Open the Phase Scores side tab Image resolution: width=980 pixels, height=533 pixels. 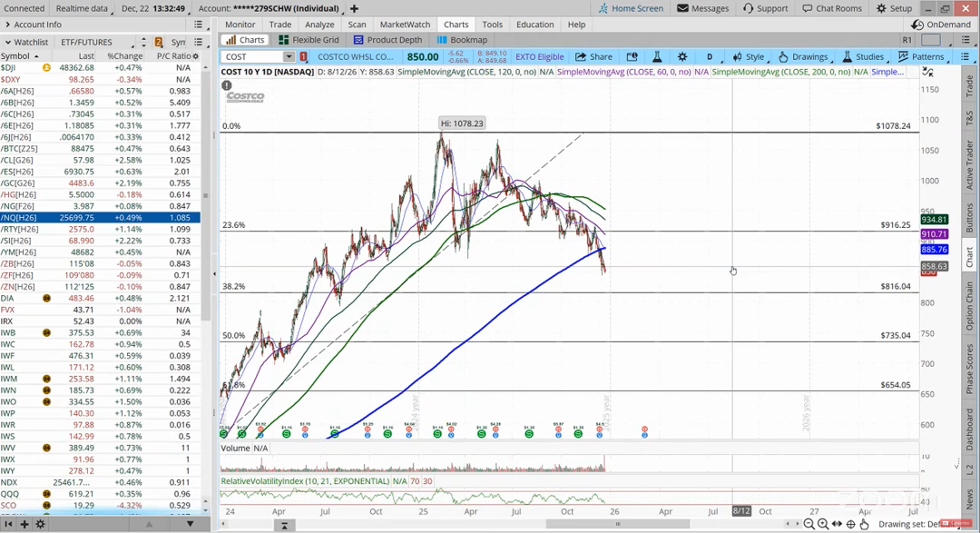coord(969,369)
